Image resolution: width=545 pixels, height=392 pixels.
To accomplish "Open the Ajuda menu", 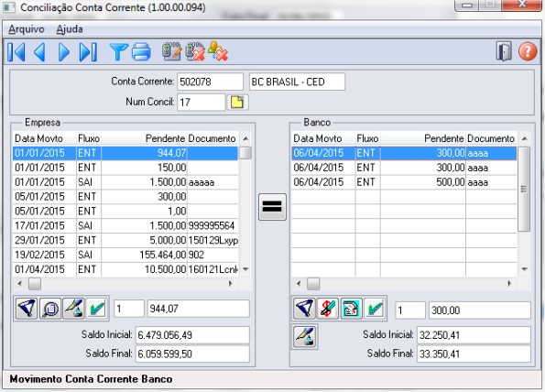I will pyautogui.click(x=70, y=29).
